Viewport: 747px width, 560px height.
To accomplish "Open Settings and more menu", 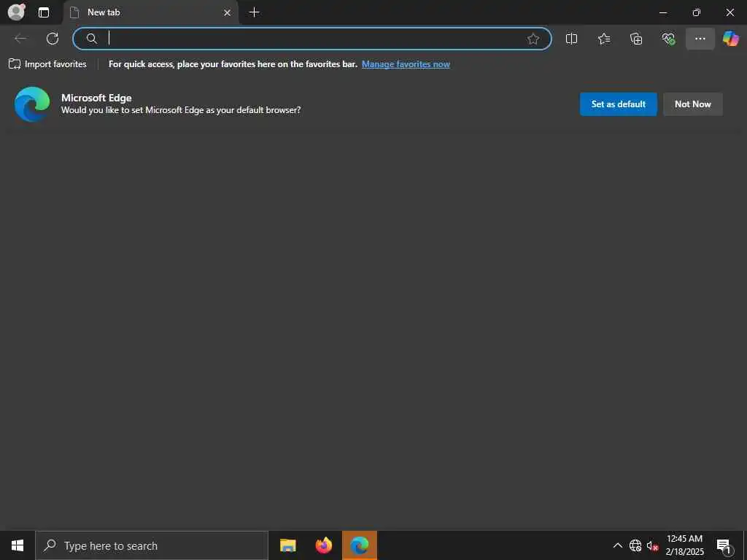I will 700,39.
